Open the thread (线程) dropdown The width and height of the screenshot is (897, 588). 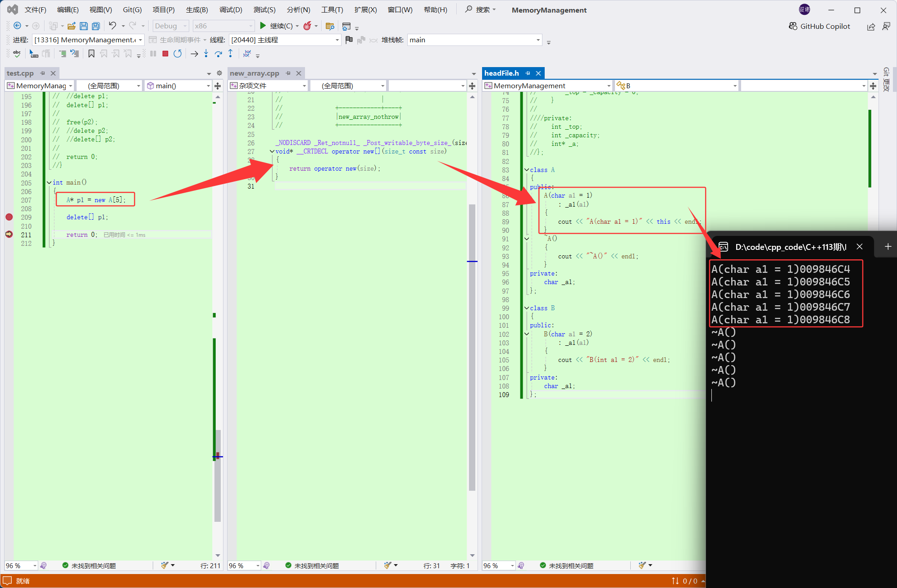[337, 40]
